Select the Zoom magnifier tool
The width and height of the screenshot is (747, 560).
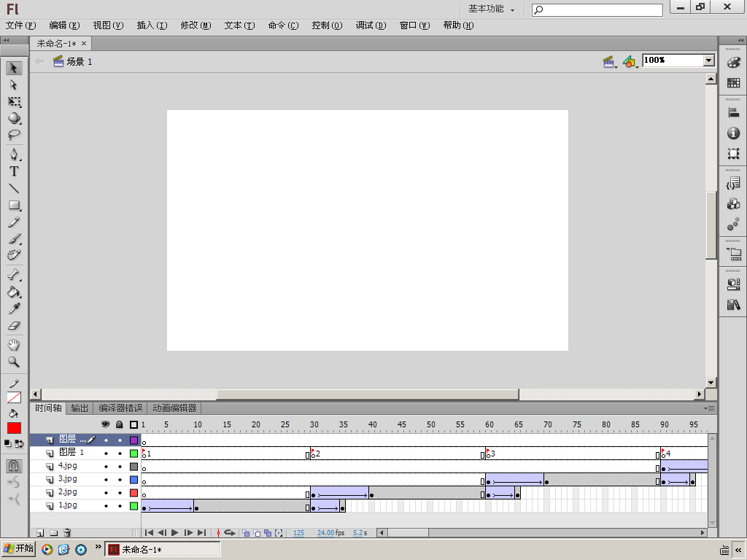pos(14,362)
